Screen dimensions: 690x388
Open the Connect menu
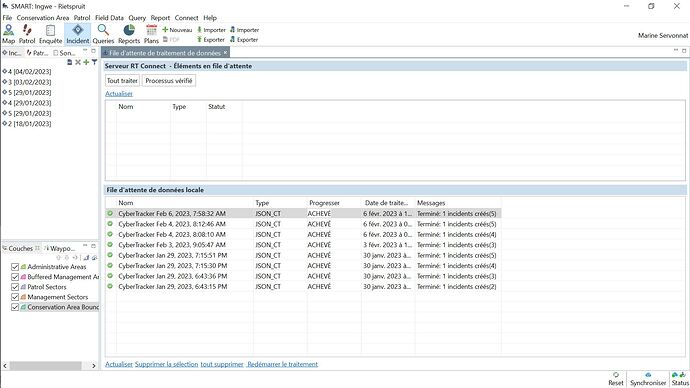point(187,18)
